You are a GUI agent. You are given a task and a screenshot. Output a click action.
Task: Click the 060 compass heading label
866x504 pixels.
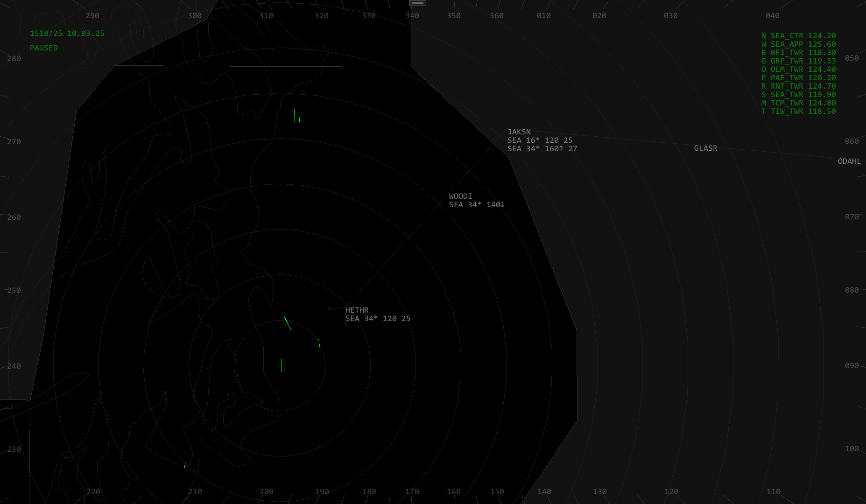pos(852,141)
